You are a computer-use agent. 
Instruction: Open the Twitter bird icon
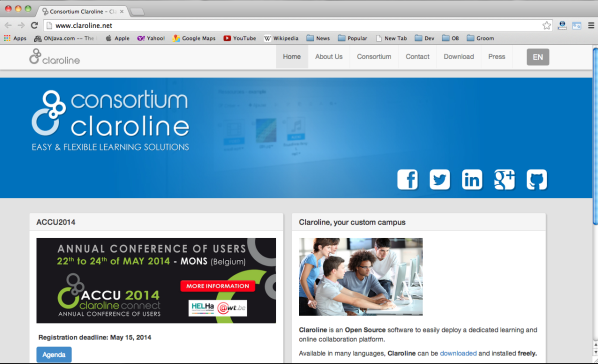click(x=440, y=179)
